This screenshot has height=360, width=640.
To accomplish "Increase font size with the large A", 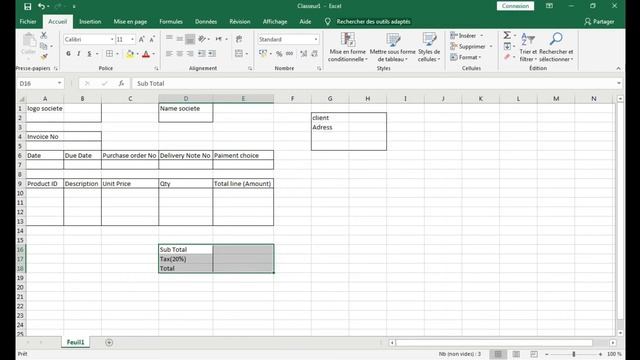I will click(142, 39).
